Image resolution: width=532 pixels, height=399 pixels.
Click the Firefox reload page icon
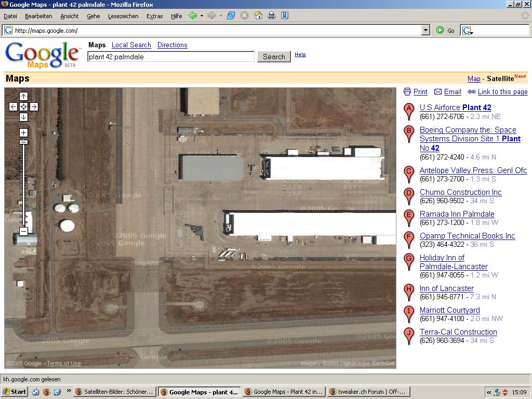pyautogui.click(x=231, y=16)
